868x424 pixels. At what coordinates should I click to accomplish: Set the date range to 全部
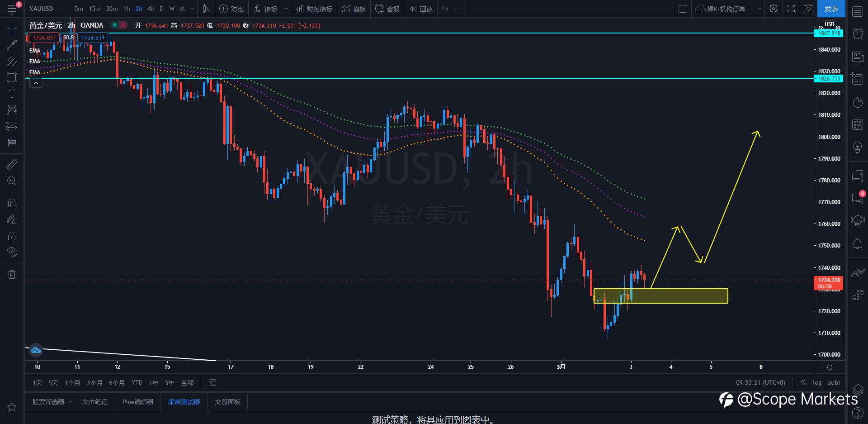[187, 383]
